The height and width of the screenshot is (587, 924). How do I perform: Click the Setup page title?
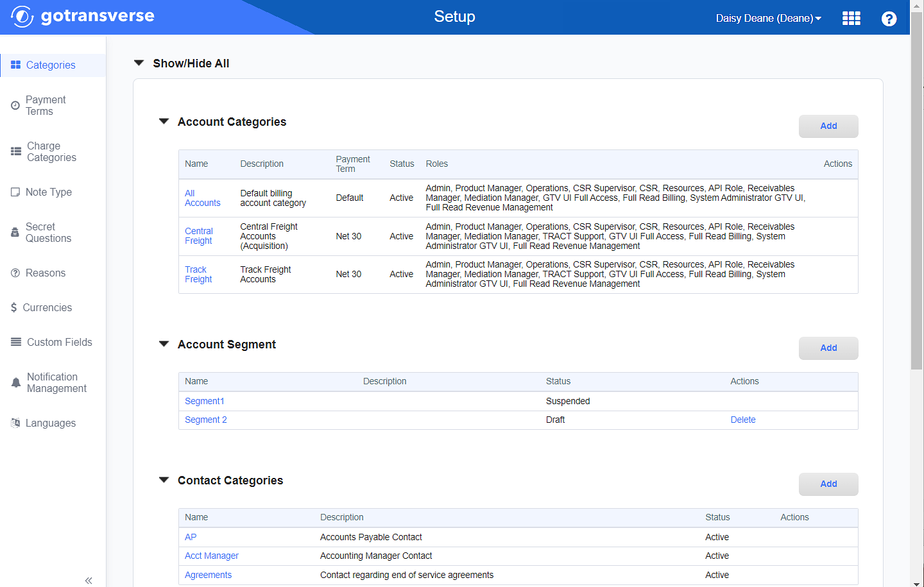(x=454, y=17)
